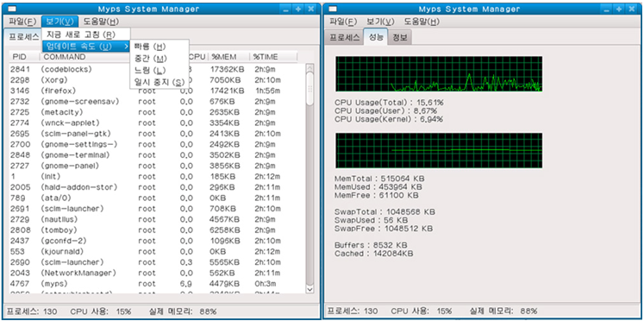This screenshot has height=321, width=644.
Task: Open left window's title bar menu icon
Action: pos(13,9)
